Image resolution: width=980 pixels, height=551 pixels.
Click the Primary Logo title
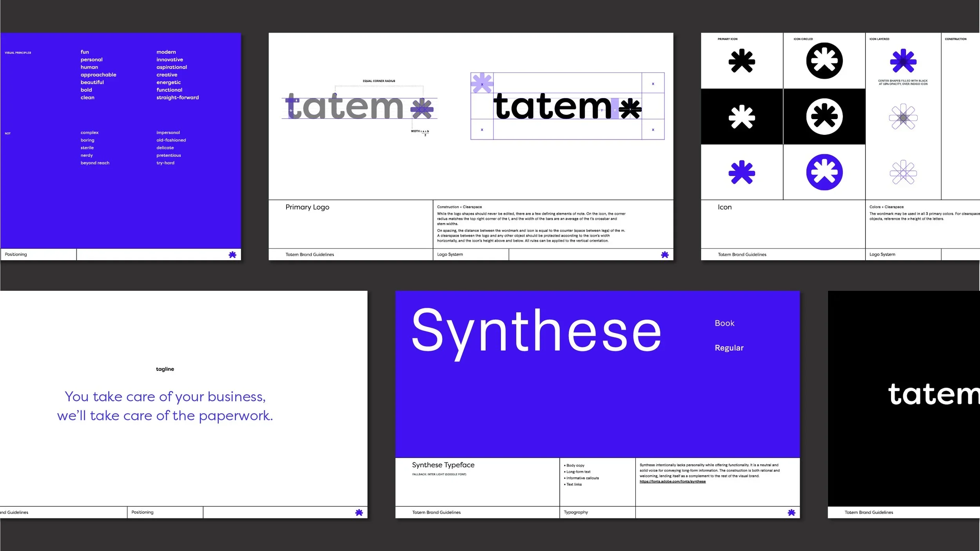tap(307, 207)
